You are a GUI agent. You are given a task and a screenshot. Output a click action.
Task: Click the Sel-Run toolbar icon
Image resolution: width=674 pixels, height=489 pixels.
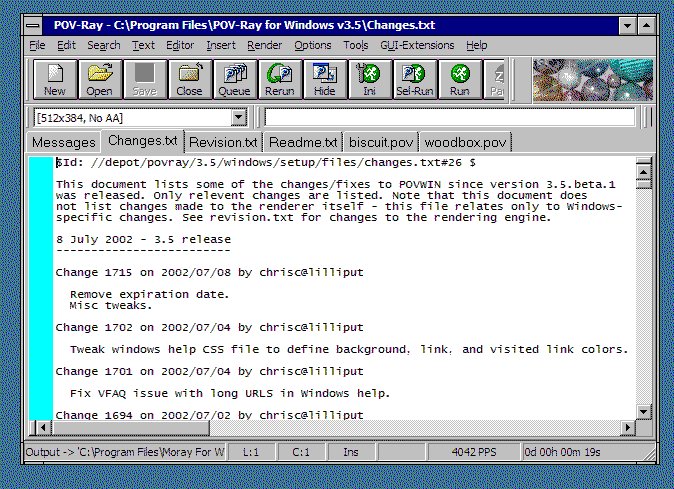(414, 79)
